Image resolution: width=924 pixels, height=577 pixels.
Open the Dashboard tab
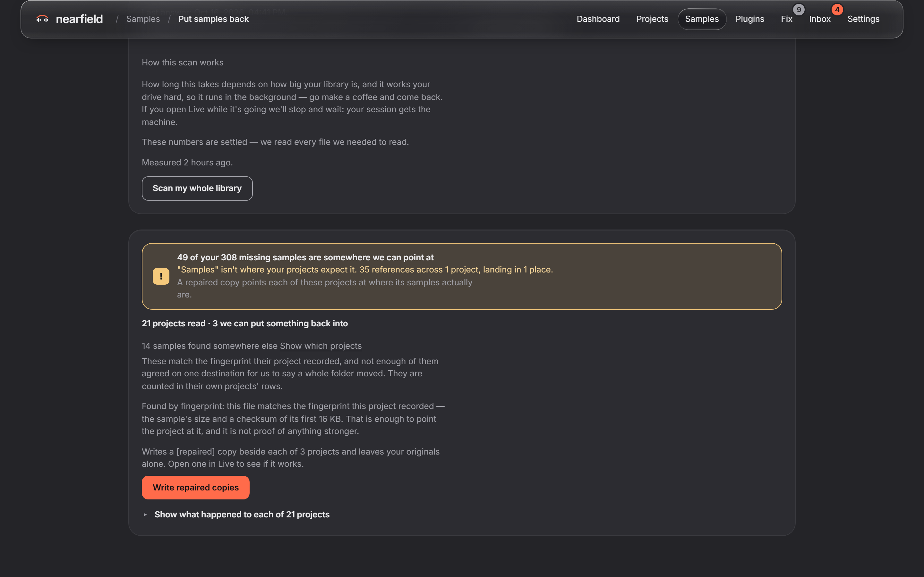598,19
